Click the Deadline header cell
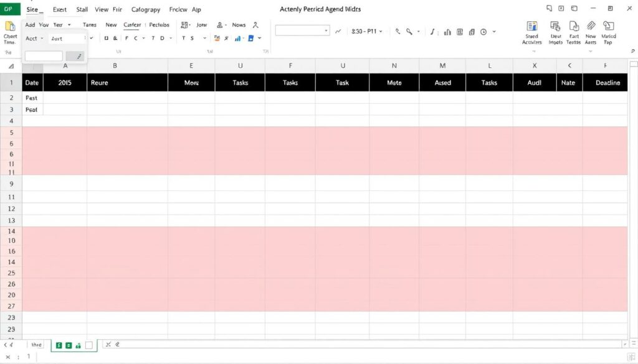The image size is (638, 364). (x=607, y=83)
